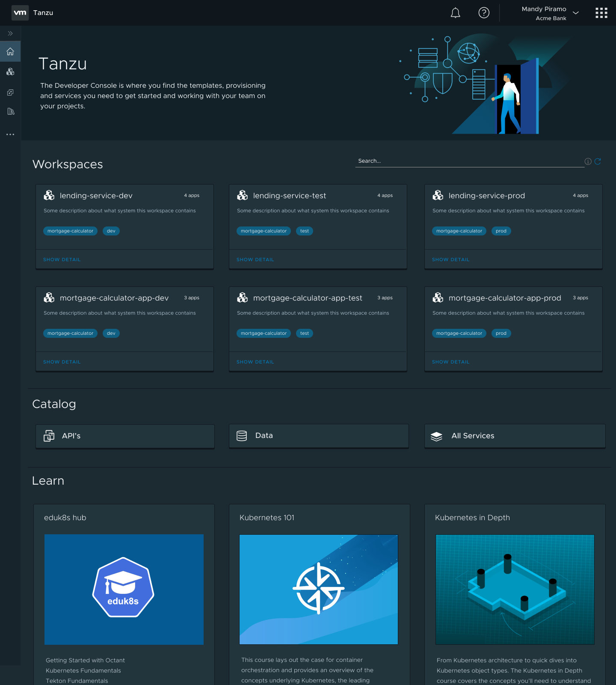Click the '3 apps' count on mortgage-calculator-app-dev
The height and width of the screenshot is (685, 616).
[192, 298]
